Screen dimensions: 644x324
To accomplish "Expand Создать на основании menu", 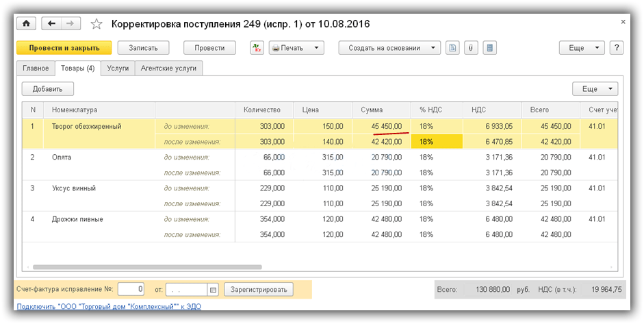I will click(389, 48).
